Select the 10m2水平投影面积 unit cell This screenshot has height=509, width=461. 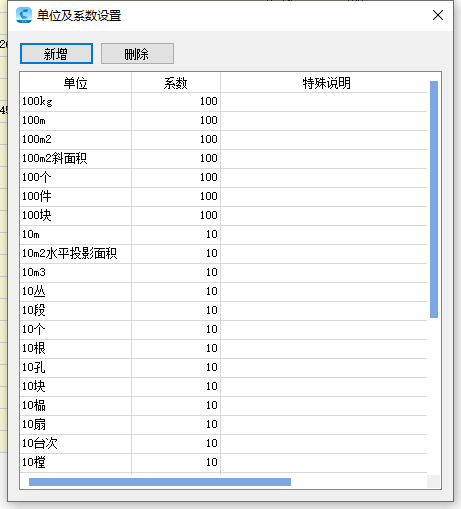click(76, 254)
